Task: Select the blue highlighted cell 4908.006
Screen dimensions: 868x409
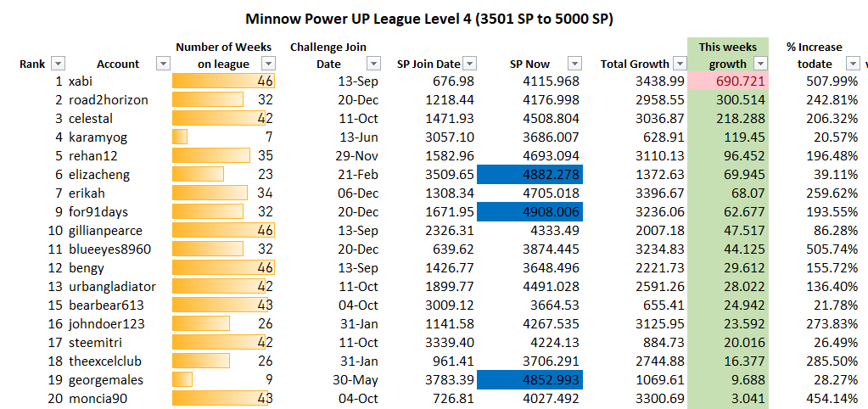Action: point(529,212)
